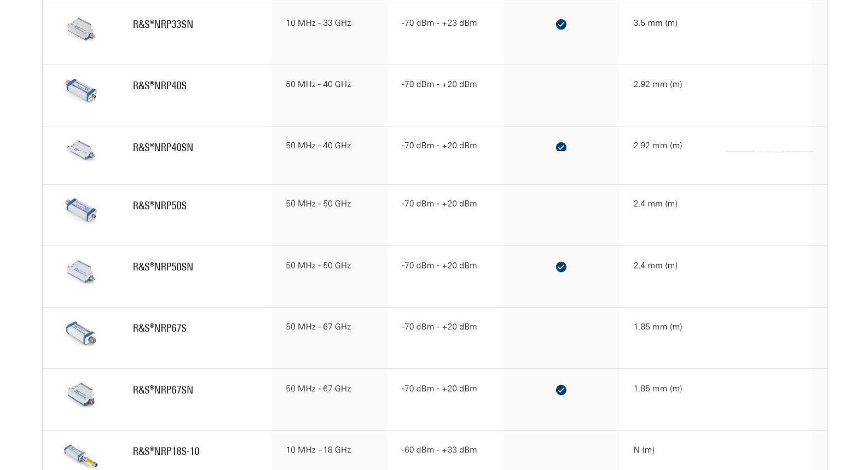Image resolution: width=868 pixels, height=470 pixels.
Task: Click the NRP33SN sensor product image
Action: [x=81, y=29]
